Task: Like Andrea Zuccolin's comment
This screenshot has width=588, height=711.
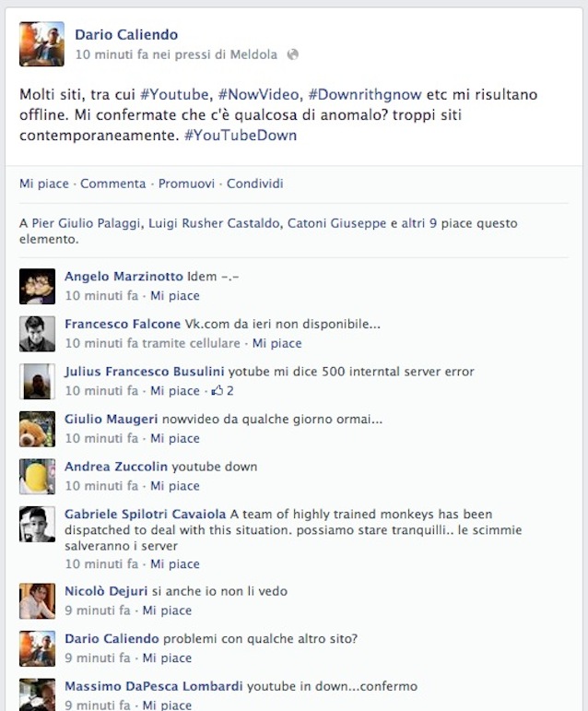Action: (175, 486)
